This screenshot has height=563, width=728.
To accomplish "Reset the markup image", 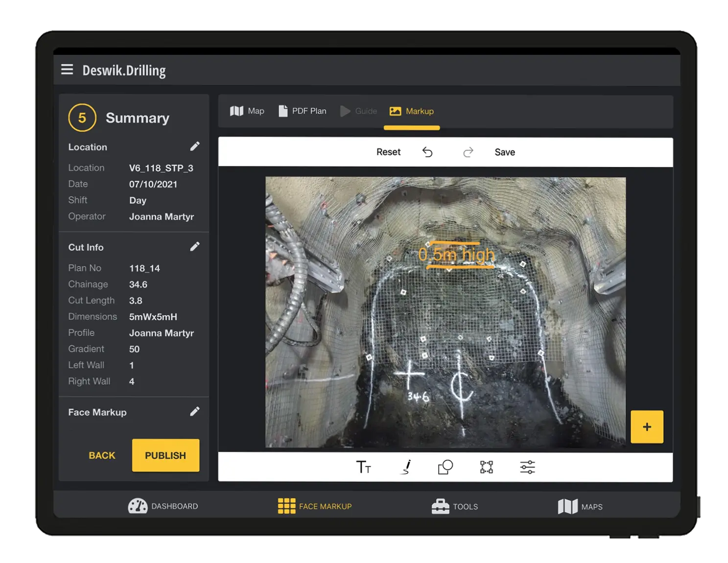I will coord(388,152).
